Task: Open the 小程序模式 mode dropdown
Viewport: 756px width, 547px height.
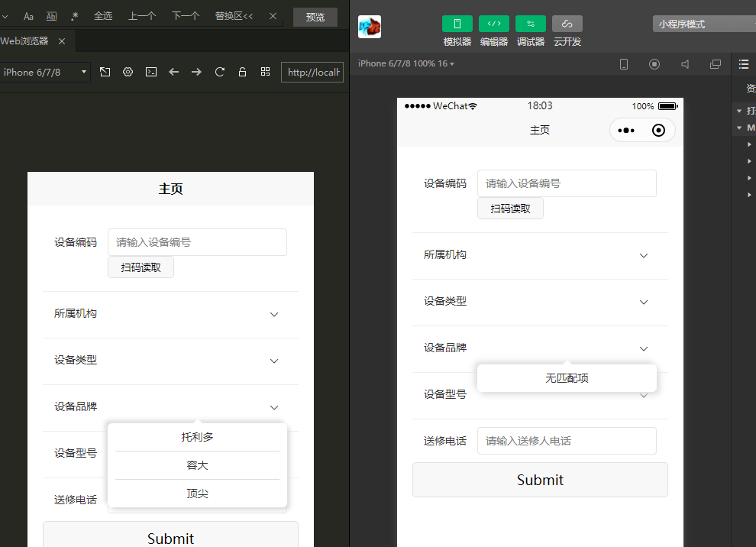Action: pyautogui.click(x=704, y=24)
